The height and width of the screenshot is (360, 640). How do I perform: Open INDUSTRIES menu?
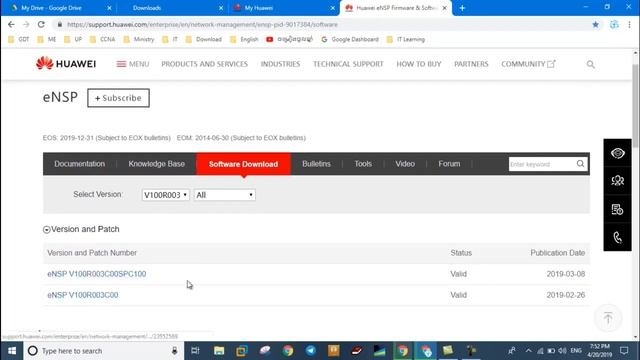click(280, 64)
